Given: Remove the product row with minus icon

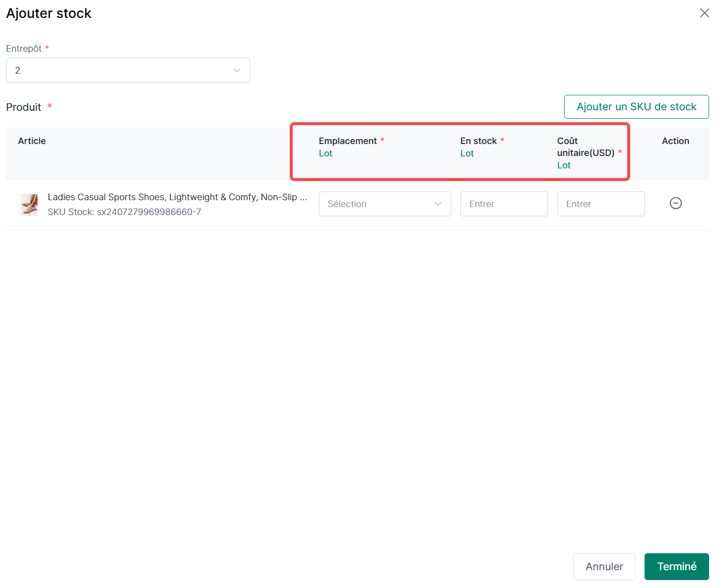Looking at the screenshot, I should point(675,203).
